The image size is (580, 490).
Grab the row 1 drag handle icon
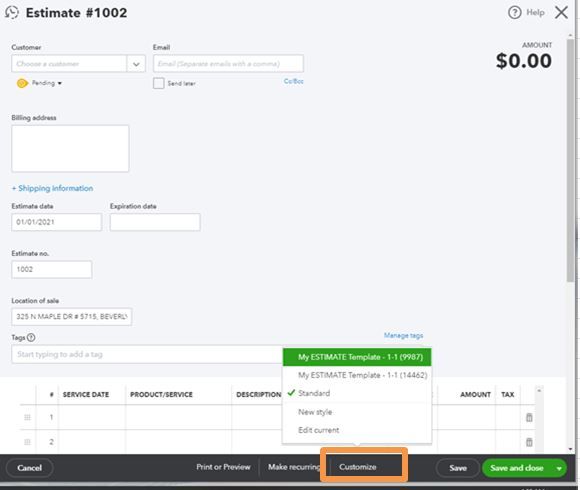click(x=27, y=418)
